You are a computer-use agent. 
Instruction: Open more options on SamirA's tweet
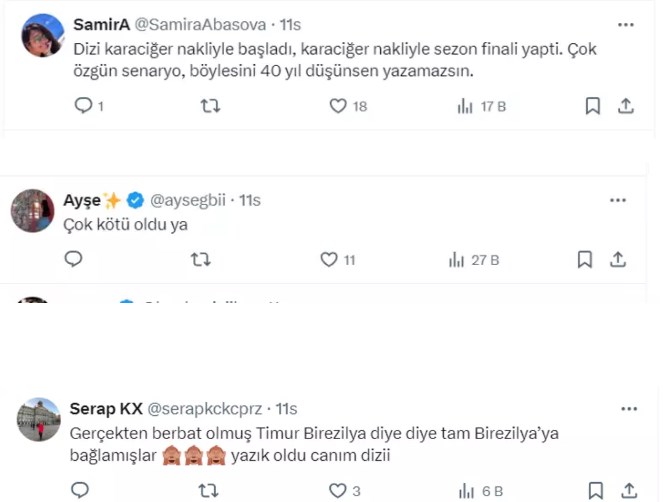[626, 23]
